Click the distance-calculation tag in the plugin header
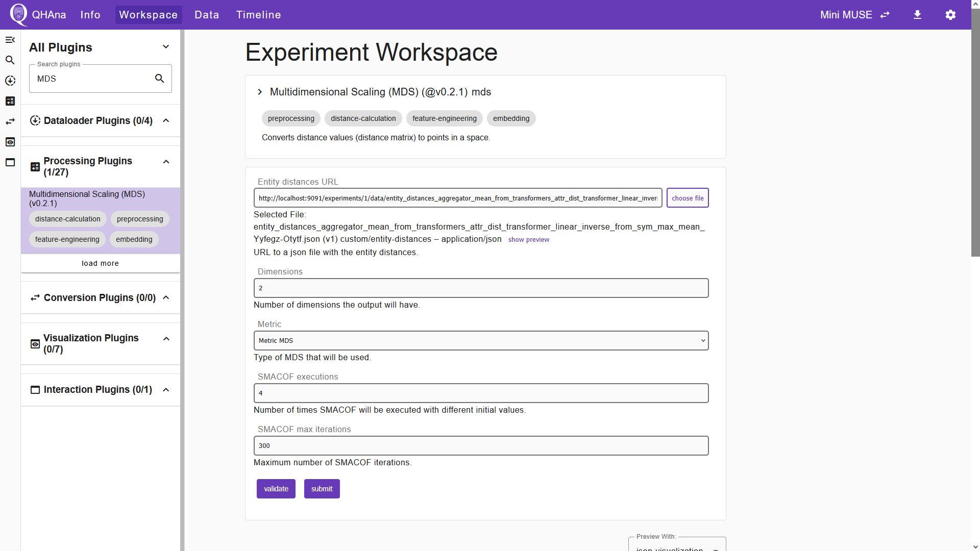Viewport: 980px width, 551px height. tap(363, 118)
